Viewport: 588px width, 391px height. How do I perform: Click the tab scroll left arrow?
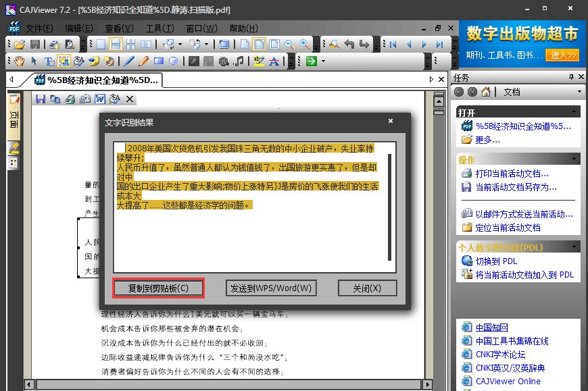(11, 80)
